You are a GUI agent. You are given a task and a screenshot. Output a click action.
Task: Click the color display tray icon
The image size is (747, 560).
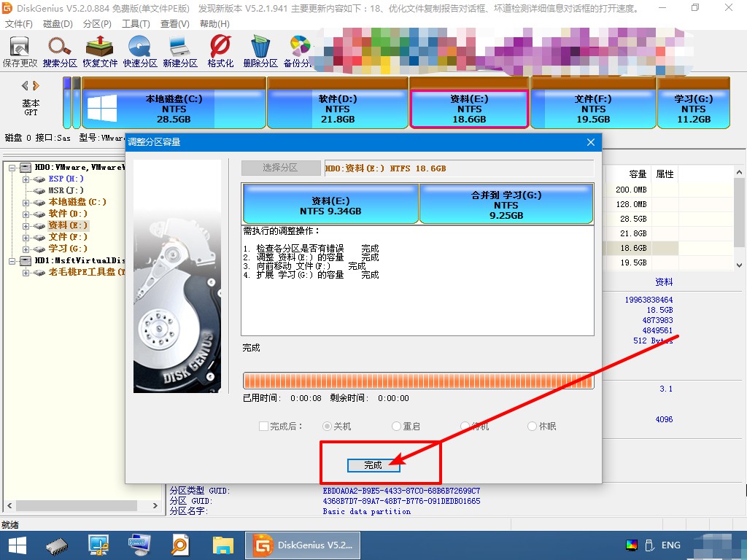pyautogui.click(x=632, y=545)
